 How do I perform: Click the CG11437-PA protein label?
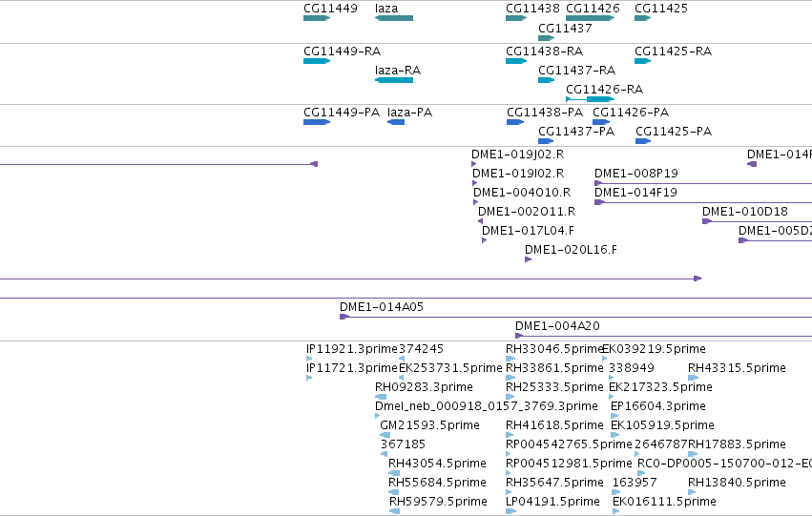576,132
